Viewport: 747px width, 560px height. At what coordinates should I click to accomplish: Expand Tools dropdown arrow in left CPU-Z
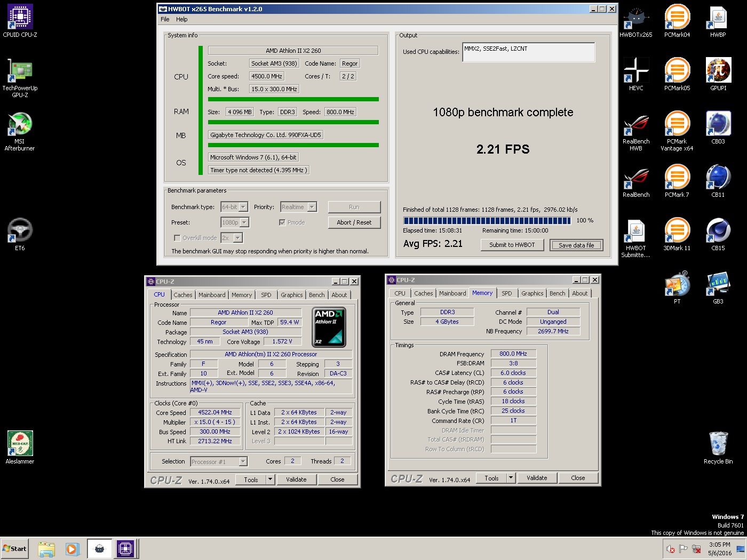click(x=270, y=479)
